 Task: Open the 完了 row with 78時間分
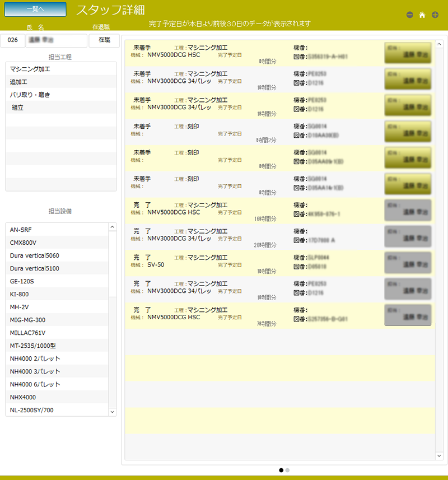[x=252, y=316]
